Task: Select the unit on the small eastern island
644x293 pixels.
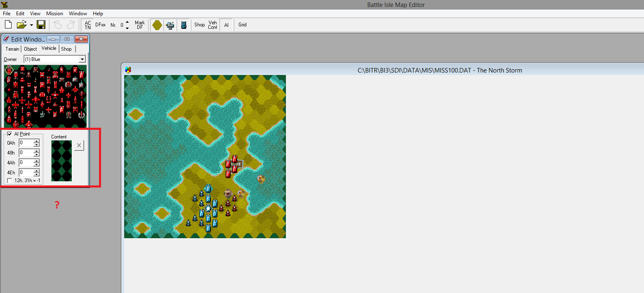Action: [x=261, y=179]
